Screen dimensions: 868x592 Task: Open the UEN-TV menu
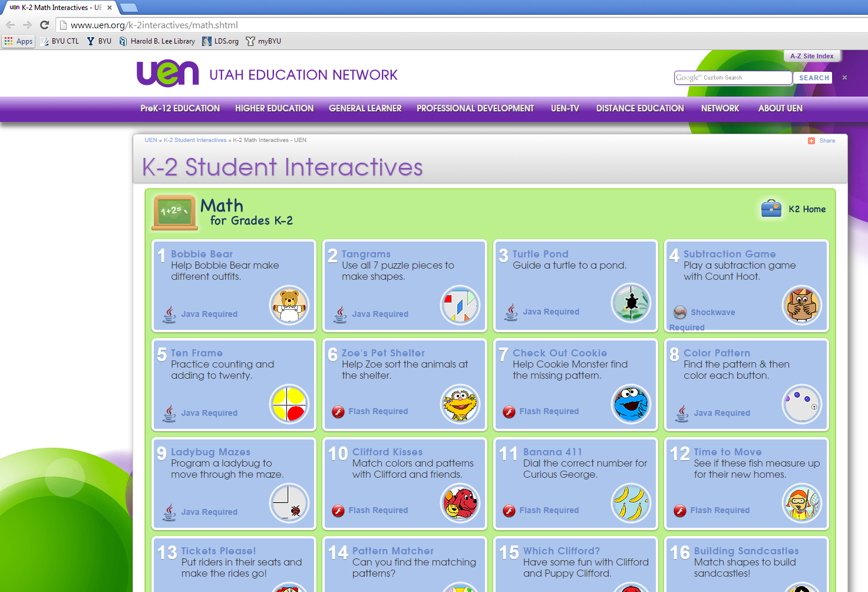(x=565, y=108)
